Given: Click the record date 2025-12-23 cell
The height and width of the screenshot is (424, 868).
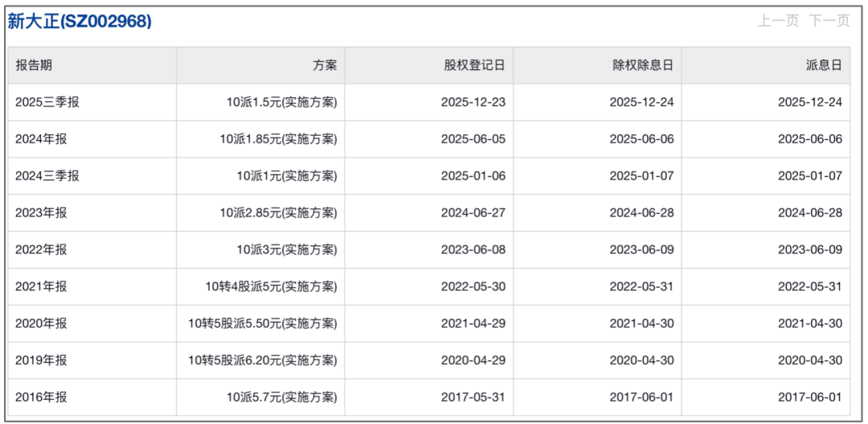Looking at the screenshot, I should [473, 102].
